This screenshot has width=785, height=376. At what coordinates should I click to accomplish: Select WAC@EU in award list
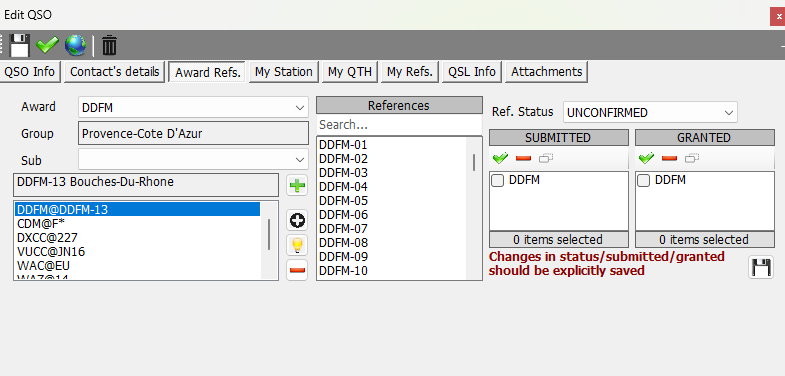(138, 265)
